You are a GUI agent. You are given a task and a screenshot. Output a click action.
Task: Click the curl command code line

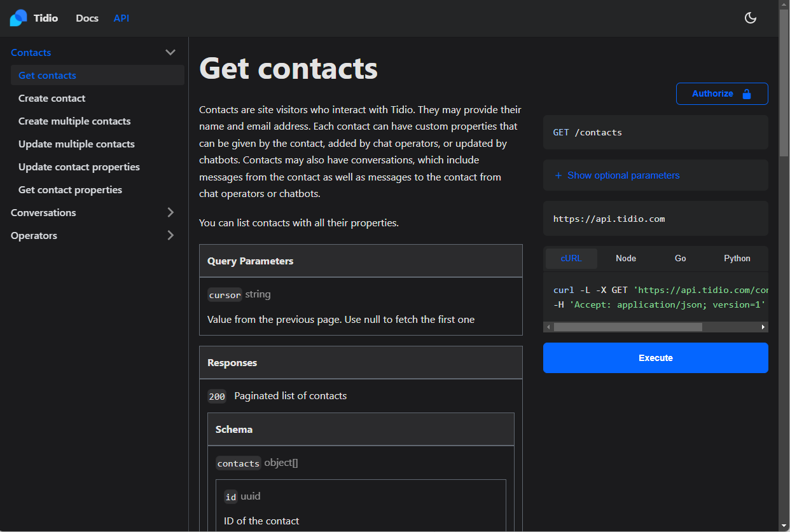click(660, 290)
